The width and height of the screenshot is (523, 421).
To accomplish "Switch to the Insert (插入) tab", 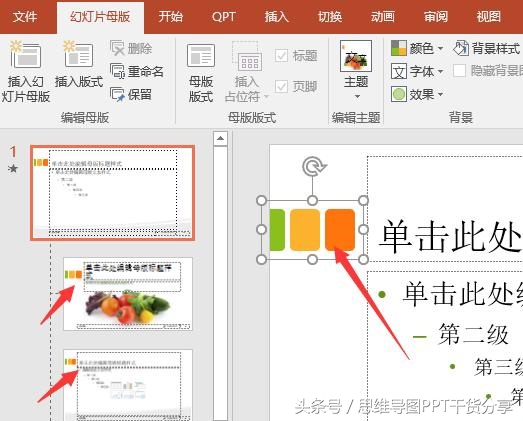I will coord(277,17).
